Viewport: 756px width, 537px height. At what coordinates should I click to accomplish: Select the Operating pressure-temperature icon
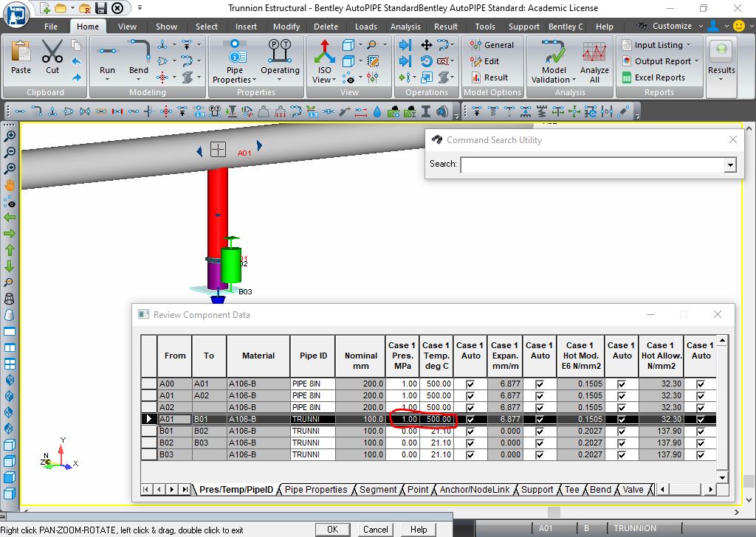280,52
